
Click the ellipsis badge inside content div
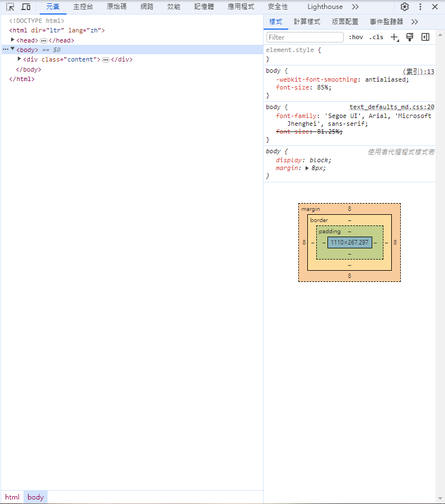106,59
